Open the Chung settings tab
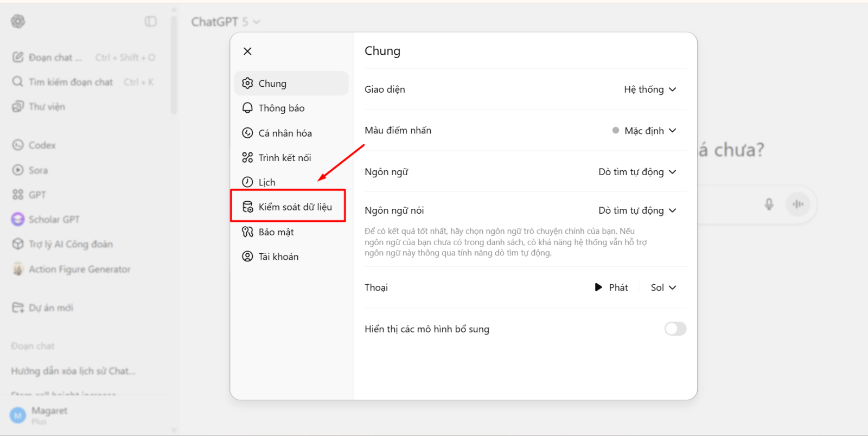868x436 pixels. [291, 84]
